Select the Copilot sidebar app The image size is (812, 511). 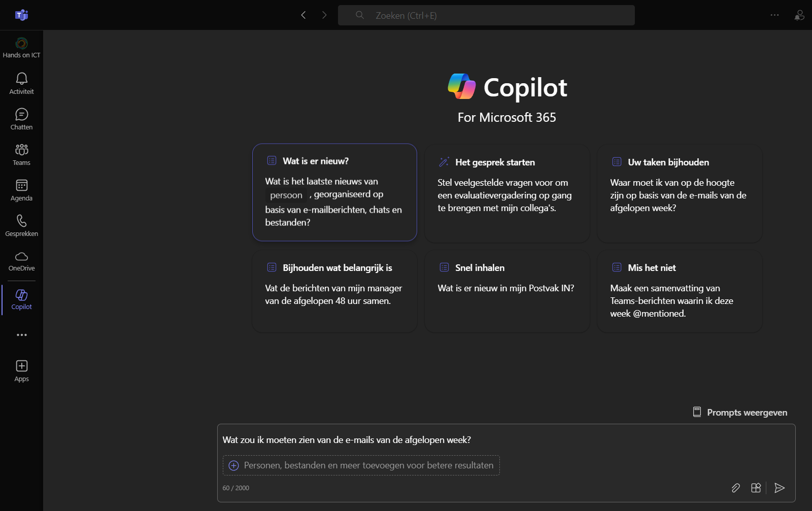tap(21, 299)
